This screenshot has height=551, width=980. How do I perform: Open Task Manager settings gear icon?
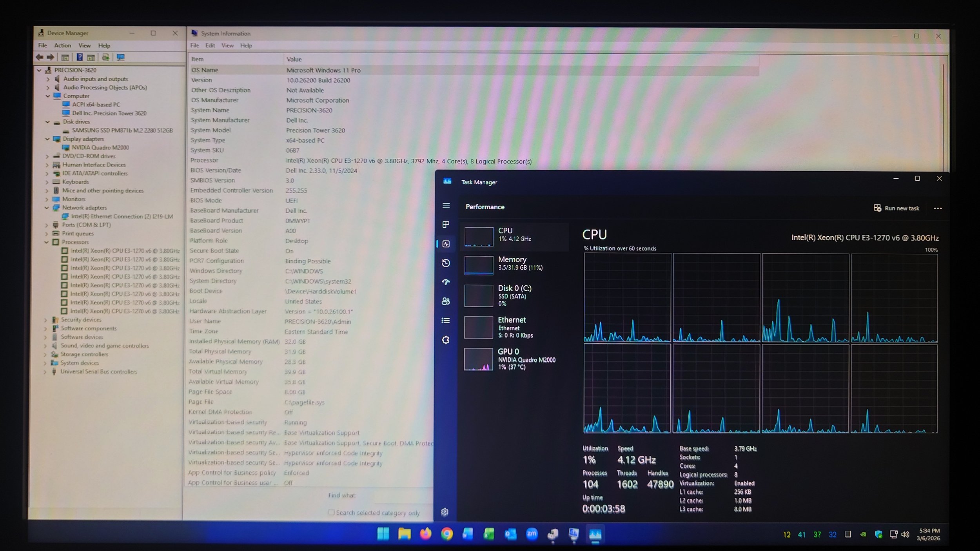click(445, 512)
